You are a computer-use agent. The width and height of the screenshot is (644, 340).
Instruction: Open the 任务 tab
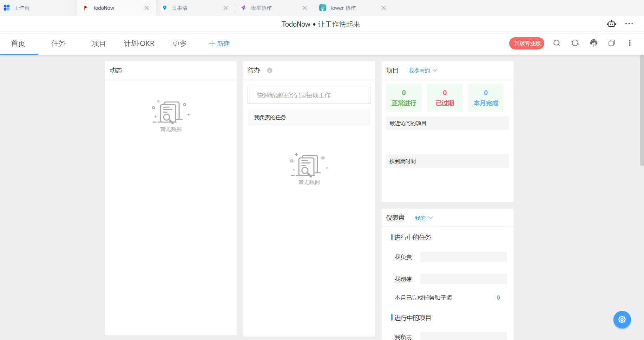[58, 44]
